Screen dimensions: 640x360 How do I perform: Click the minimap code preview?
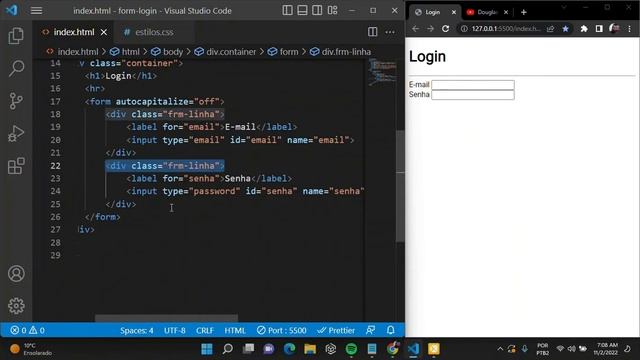point(382,71)
